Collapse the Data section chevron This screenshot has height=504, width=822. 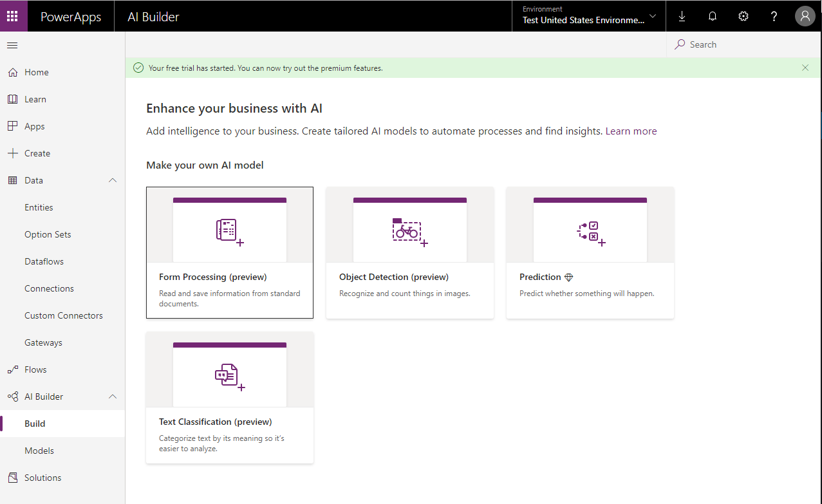point(113,180)
